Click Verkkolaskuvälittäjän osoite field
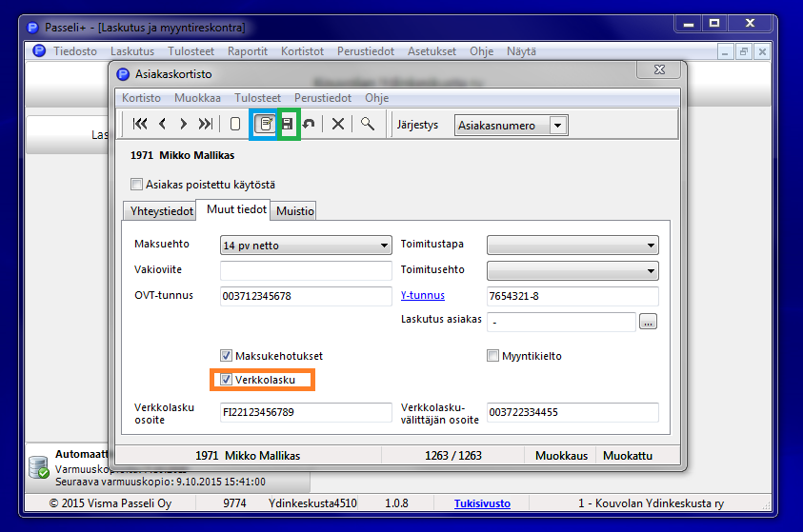This screenshot has height=532, width=803. point(572,412)
